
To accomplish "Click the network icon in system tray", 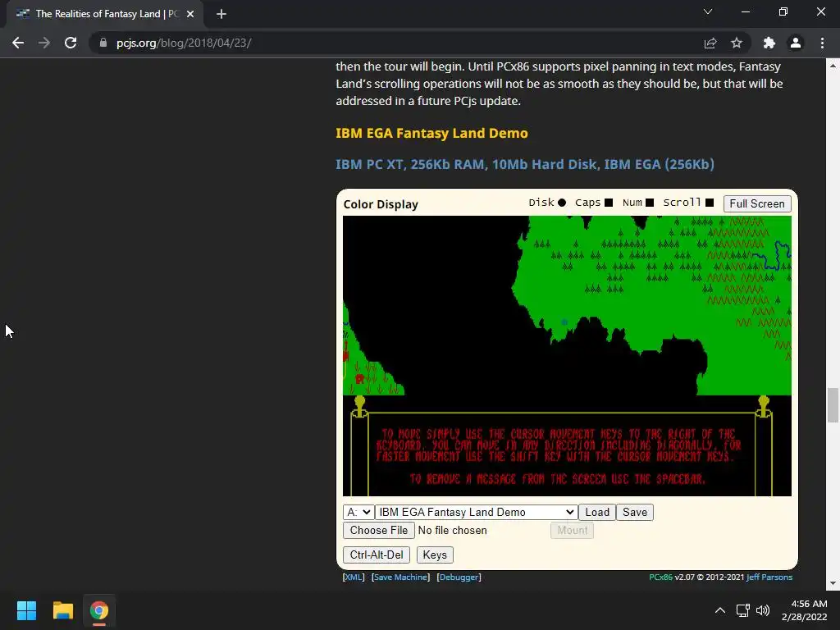I will 742,610.
